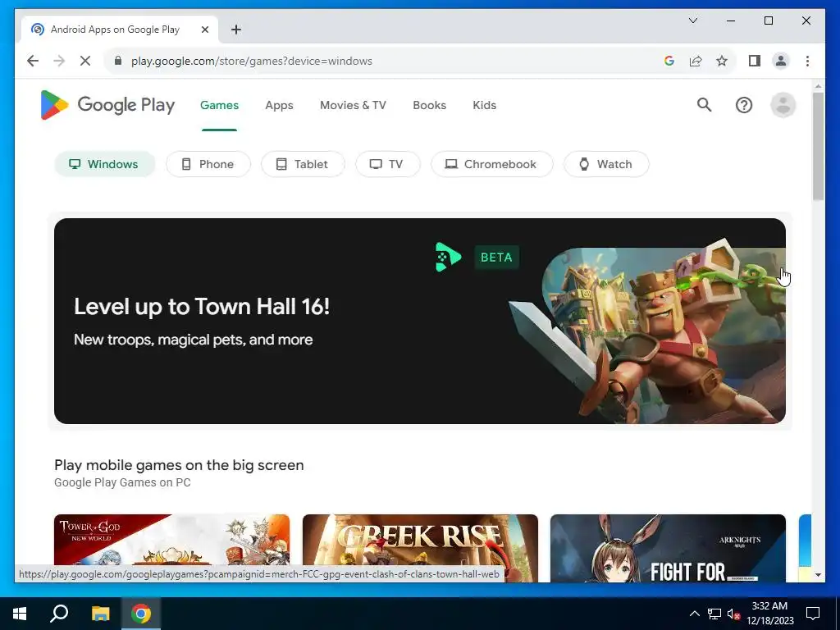This screenshot has width=840, height=630.
Task: Open the network tray icon
Action: coord(714,614)
